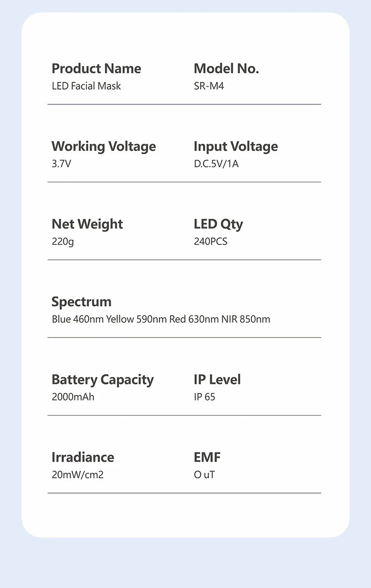Viewport: 371px width, 588px height.
Task: Select the D.C.5V/1A value
Action: click(x=216, y=164)
